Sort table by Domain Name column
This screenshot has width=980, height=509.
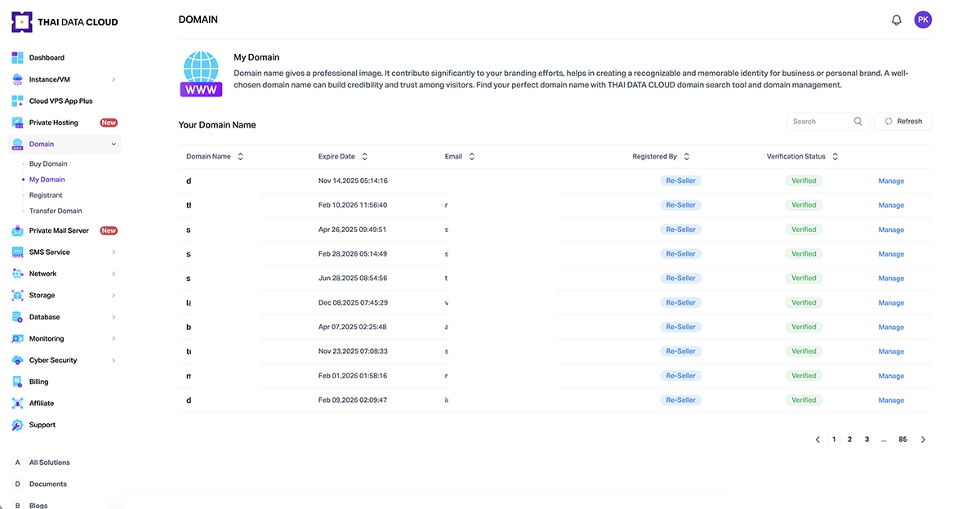tap(240, 157)
